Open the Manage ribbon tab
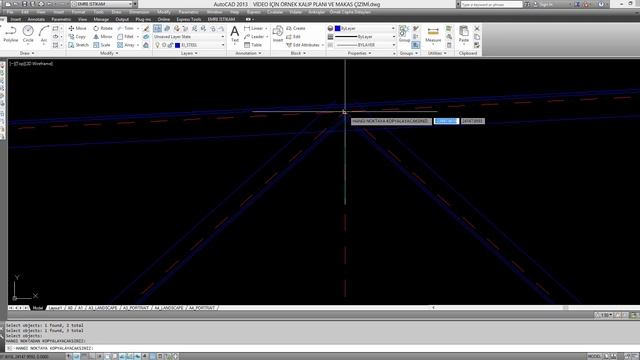This screenshot has height=360, width=640. coord(101,19)
